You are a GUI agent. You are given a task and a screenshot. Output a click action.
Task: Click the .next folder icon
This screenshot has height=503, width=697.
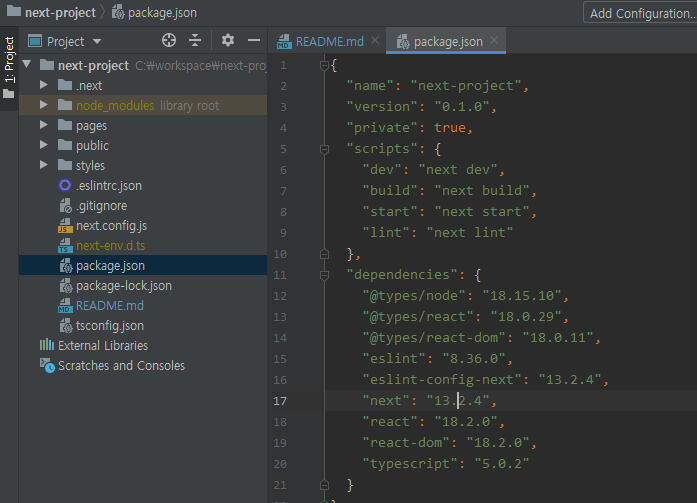tap(65, 84)
